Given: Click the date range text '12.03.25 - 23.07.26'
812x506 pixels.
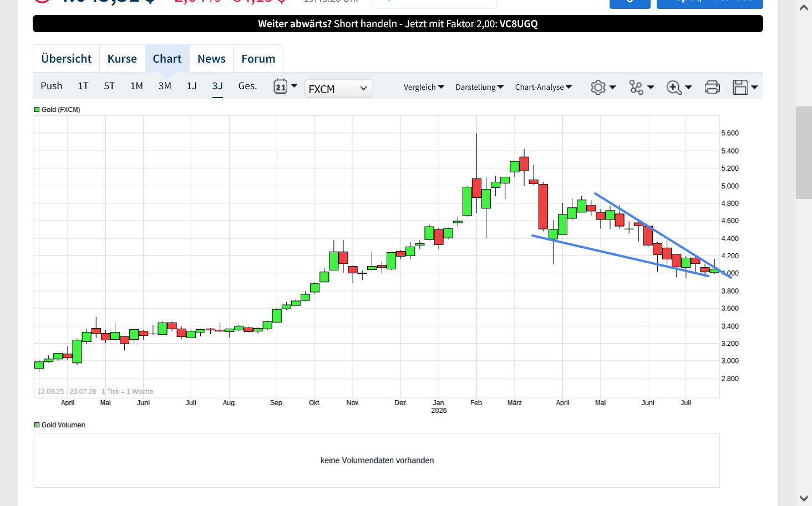Looking at the screenshot, I should [x=67, y=391].
